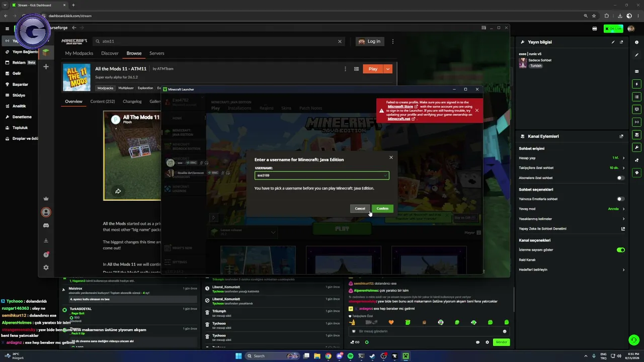Viewport: 644px width, 362px height.
Task: Expand Hedefleri belirleyin
Action: (623, 270)
